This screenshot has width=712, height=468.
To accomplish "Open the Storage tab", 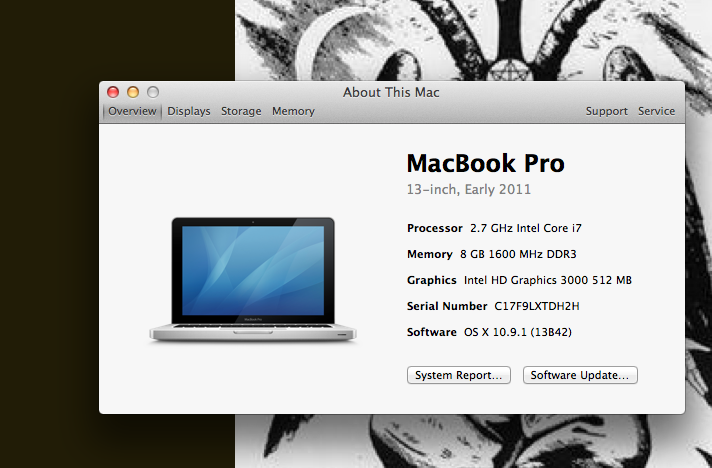I will point(241,111).
